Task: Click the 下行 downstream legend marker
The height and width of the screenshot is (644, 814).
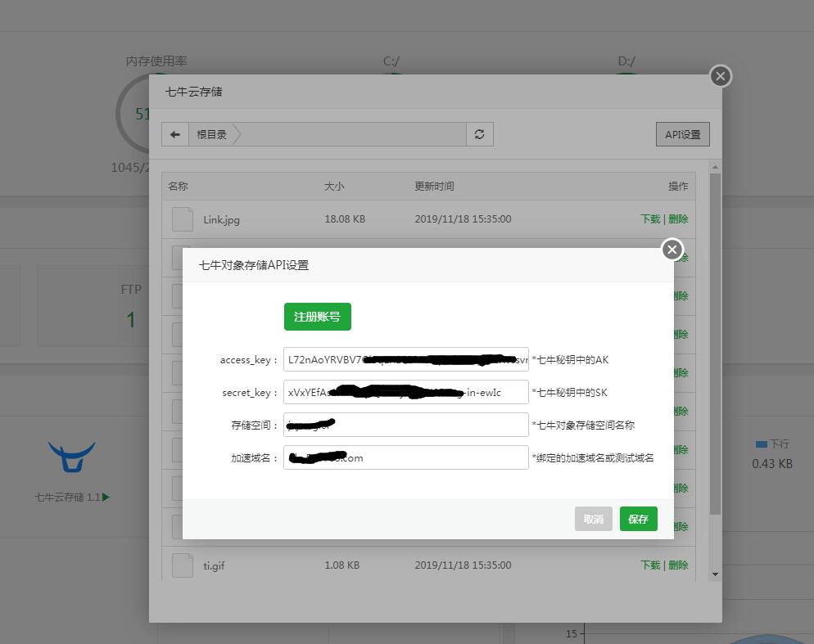Action: point(762,444)
